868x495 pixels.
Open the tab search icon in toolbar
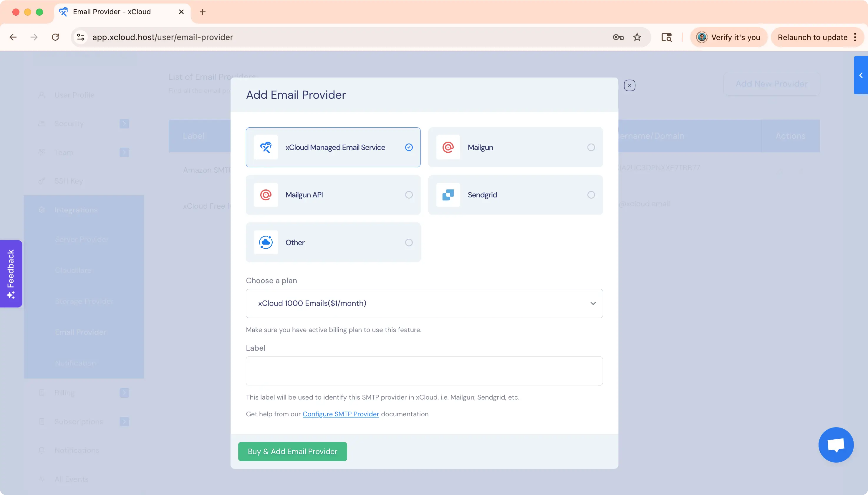tap(667, 37)
